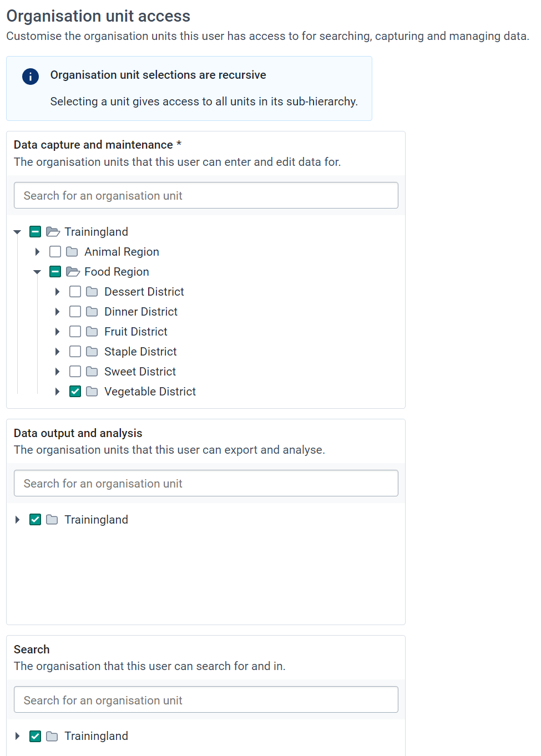Screen dimensions: 541x756
Task: Focus the Data capture organisation unit search field
Action: click(x=206, y=196)
